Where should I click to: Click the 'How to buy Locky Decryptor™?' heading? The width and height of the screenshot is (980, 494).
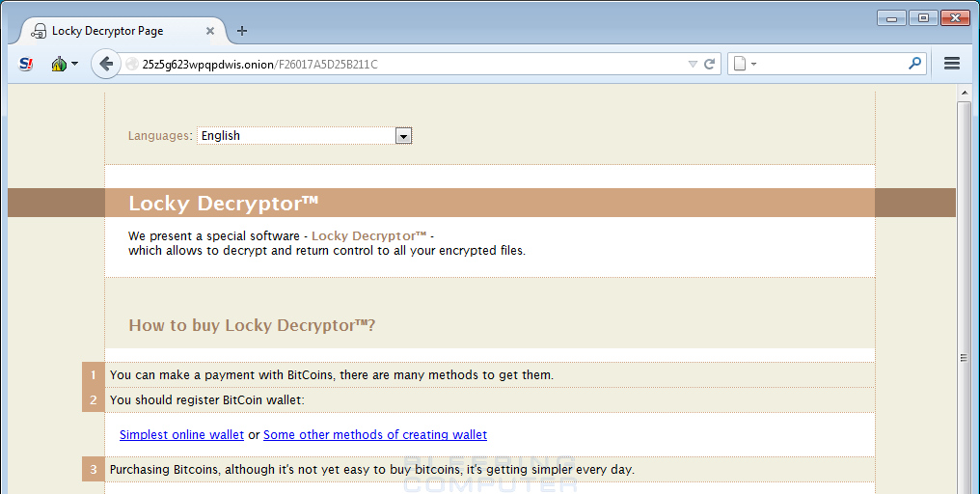coord(252,325)
